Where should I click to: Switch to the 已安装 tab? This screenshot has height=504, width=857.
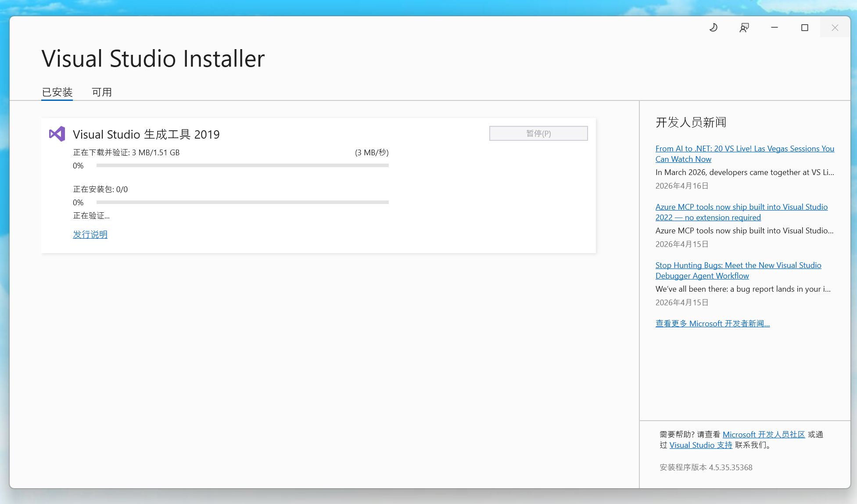point(57,92)
